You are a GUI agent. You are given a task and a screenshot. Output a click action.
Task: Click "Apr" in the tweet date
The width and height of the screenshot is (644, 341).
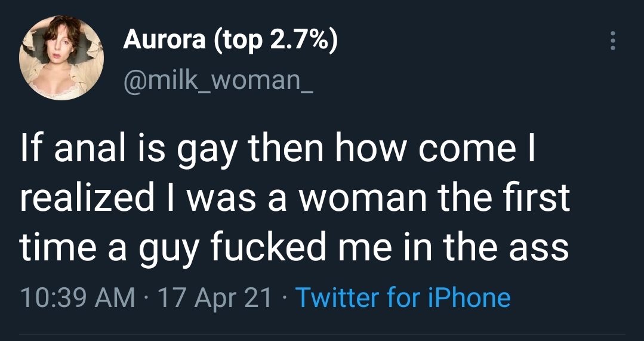(217, 297)
